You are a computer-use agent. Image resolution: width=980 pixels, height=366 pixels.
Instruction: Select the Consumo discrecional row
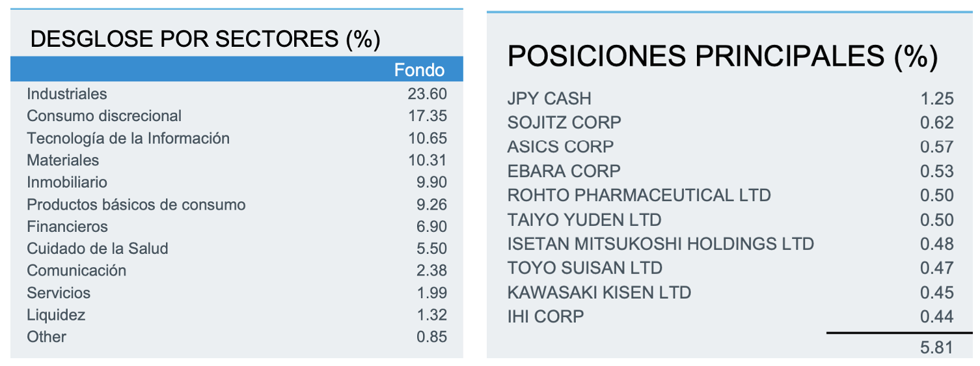[104, 116]
